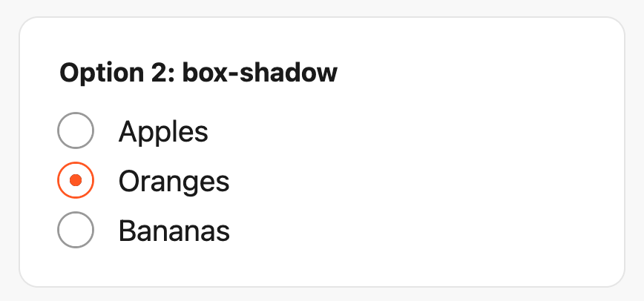The image size is (644, 301).
Task: Click the first radio button in the group
Action: [x=75, y=131]
